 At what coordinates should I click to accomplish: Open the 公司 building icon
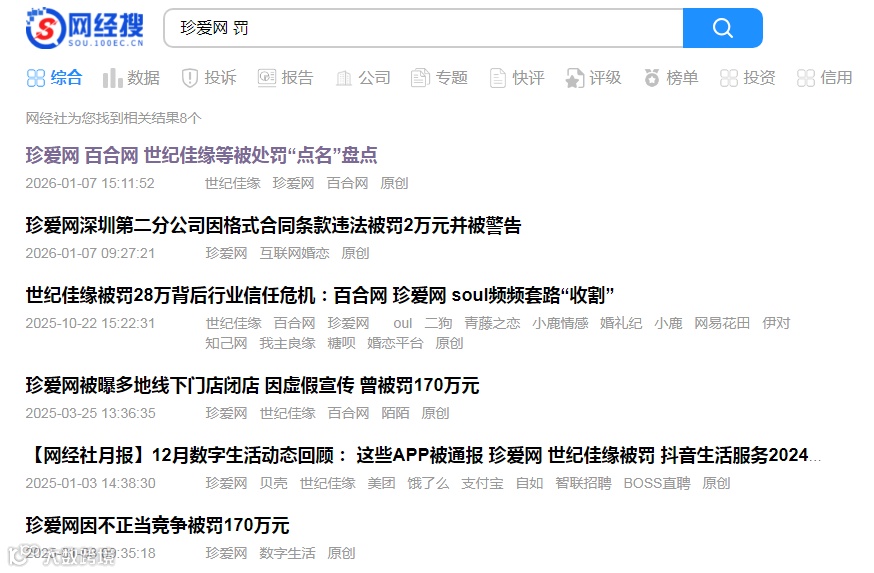coord(344,78)
